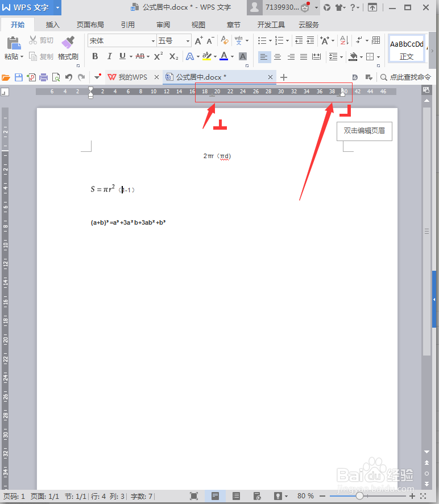Image resolution: width=439 pixels, height=504 pixels.
Task: Click the print icon in quick toolbar
Action: click(43, 77)
